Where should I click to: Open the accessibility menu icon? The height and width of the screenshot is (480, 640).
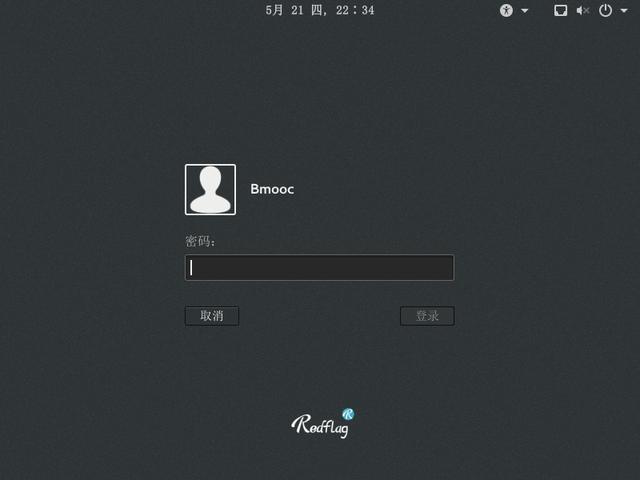pyautogui.click(x=506, y=10)
